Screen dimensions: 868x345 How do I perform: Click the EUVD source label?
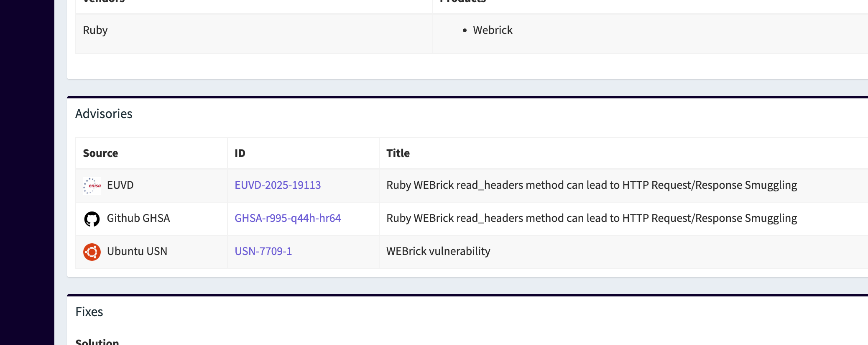coord(120,185)
